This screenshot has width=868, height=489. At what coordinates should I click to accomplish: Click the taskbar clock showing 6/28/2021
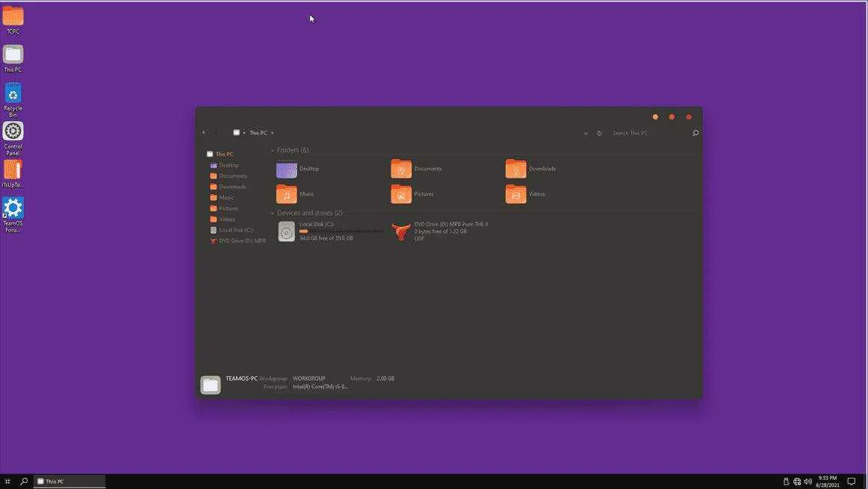click(x=827, y=482)
